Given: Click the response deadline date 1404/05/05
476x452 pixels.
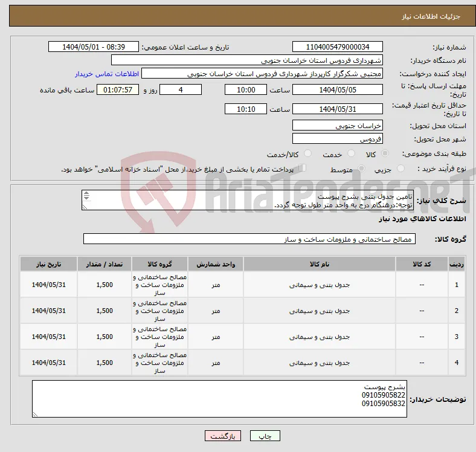Looking at the screenshot, I should click(x=338, y=89).
